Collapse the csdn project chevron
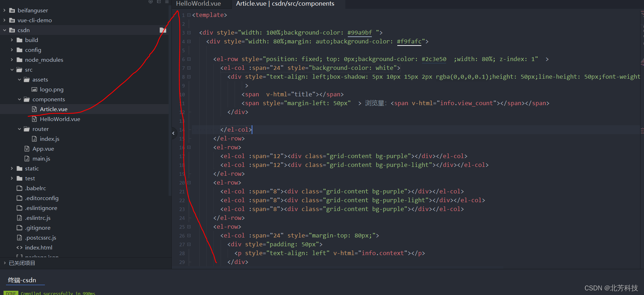Viewport: 644px width, 295px height. pos(5,30)
